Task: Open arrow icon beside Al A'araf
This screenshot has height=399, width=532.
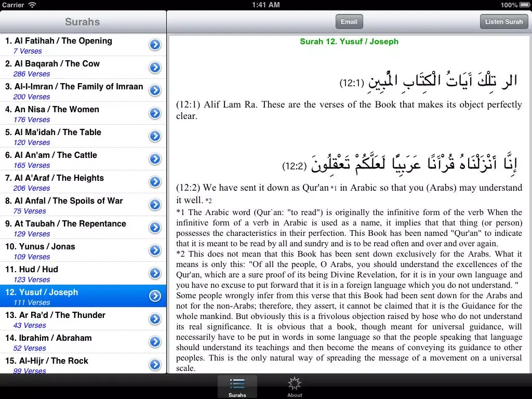Action: click(155, 181)
